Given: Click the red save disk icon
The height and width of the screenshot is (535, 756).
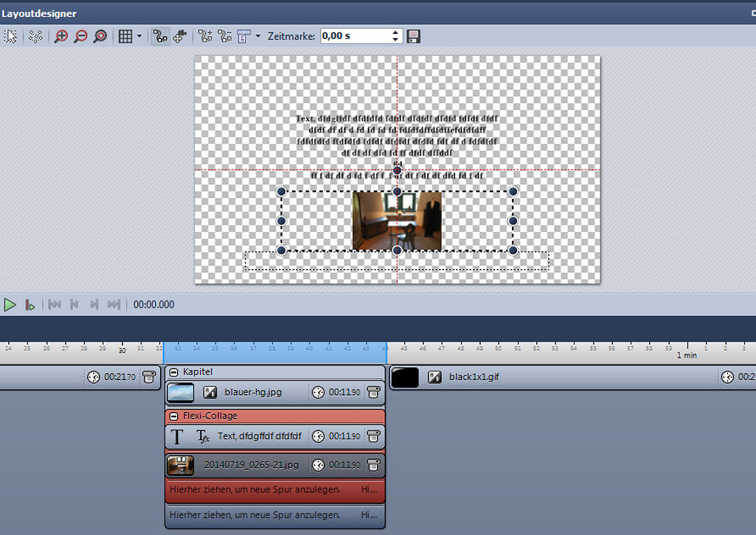Looking at the screenshot, I should pyautogui.click(x=413, y=36).
